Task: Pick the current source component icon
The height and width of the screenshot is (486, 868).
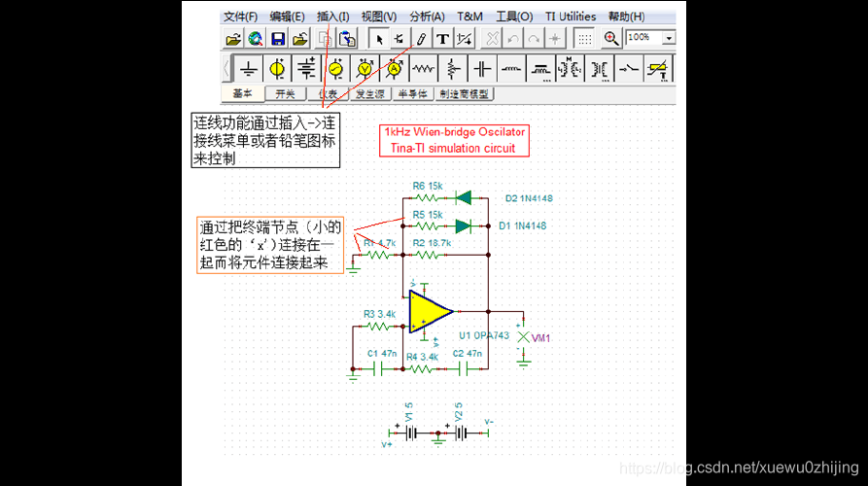Action: click(277, 69)
